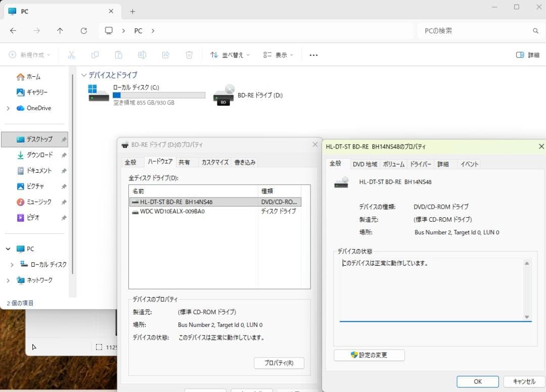Image resolution: width=546 pixels, height=392 pixels.
Task: Expand the ローカル ディスク tree node
Action: 12,265
